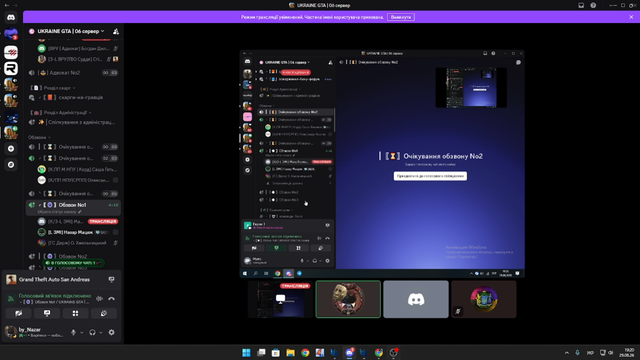Click Discord icon in the taskbar
The height and width of the screenshot is (360, 640).
349,353
